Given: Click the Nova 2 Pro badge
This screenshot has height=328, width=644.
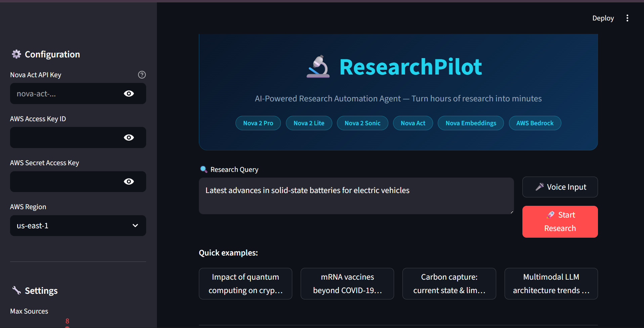Looking at the screenshot, I should click(258, 123).
